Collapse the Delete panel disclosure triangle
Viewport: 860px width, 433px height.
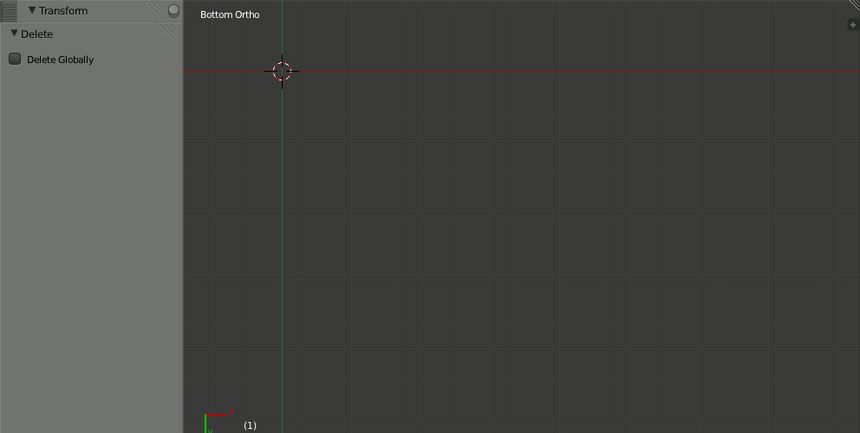point(14,34)
